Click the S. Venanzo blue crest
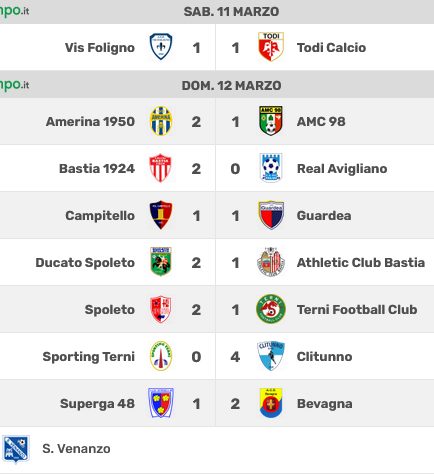This screenshot has height=474, width=434. pos(16,449)
